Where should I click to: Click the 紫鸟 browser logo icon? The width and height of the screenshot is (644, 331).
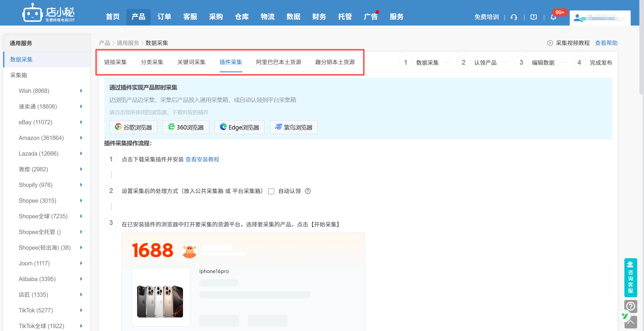pos(278,127)
